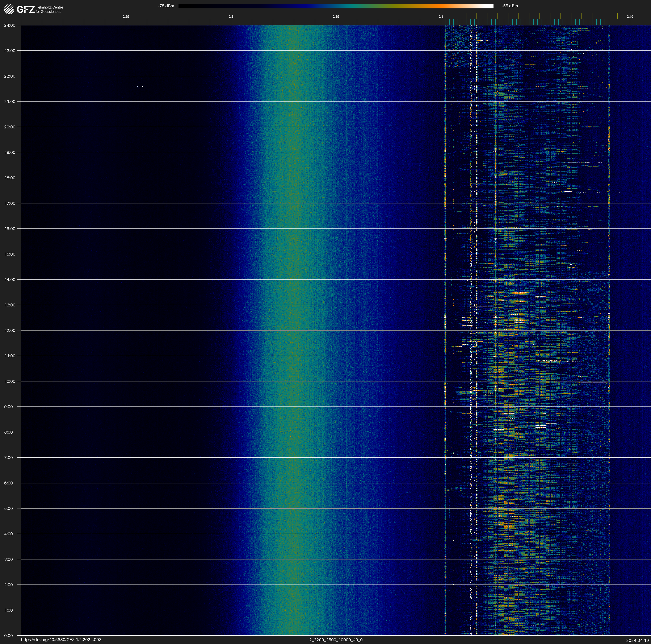Click the -55 dBm maximum label
Viewport: 651px width, 644px height.
point(509,6)
